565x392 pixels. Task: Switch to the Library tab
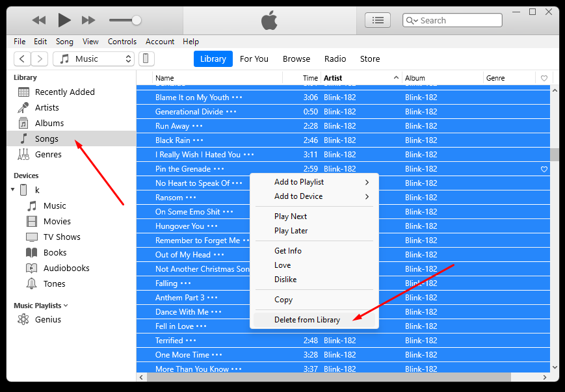pos(213,59)
